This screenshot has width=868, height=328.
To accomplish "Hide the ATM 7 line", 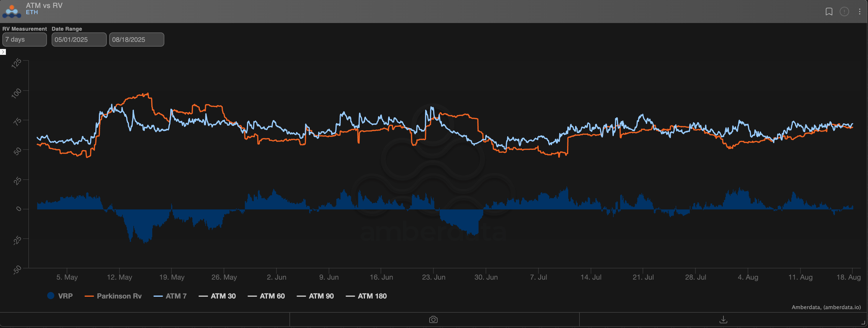I will pos(176,296).
